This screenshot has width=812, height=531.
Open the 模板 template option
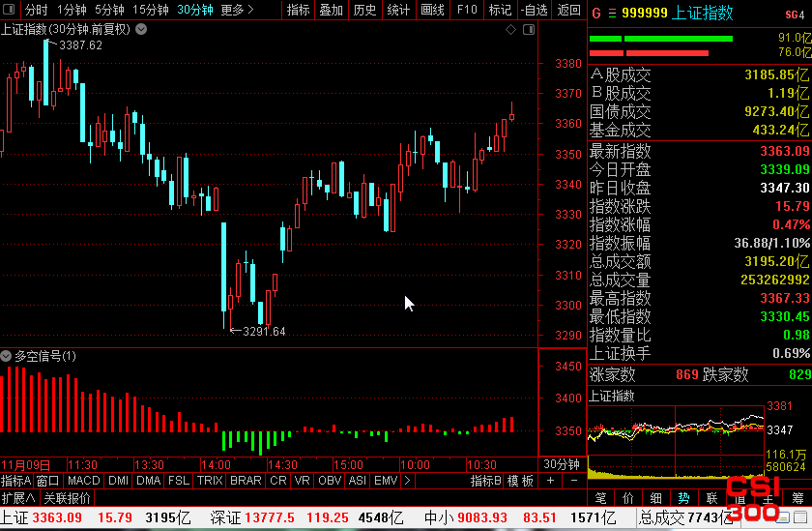(520, 481)
